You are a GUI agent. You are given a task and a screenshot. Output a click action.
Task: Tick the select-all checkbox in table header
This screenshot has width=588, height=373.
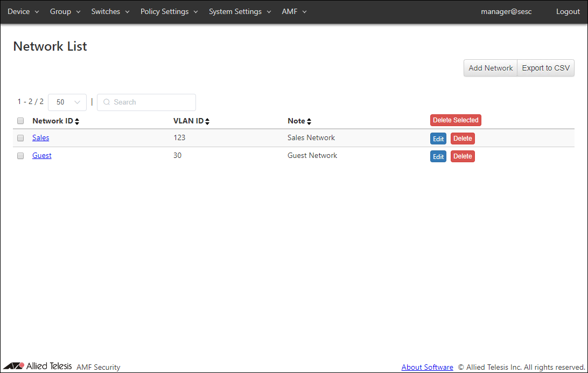tap(20, 121)
